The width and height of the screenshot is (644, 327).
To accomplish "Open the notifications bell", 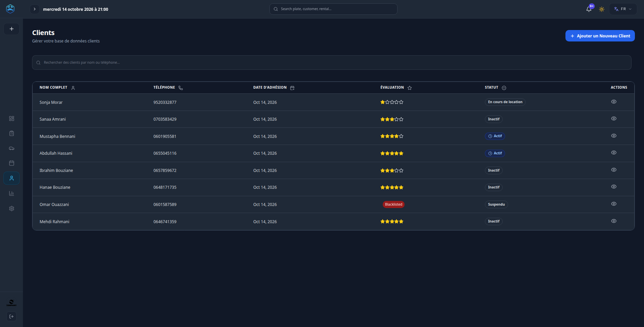I will pyautogui.click(x=589, y=9).
